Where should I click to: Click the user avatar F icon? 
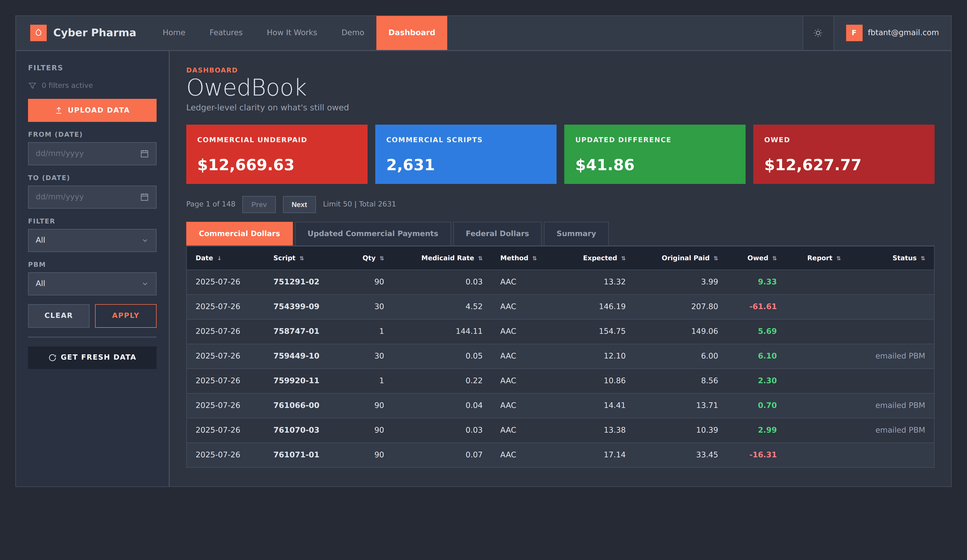click(x=854, y=33)
